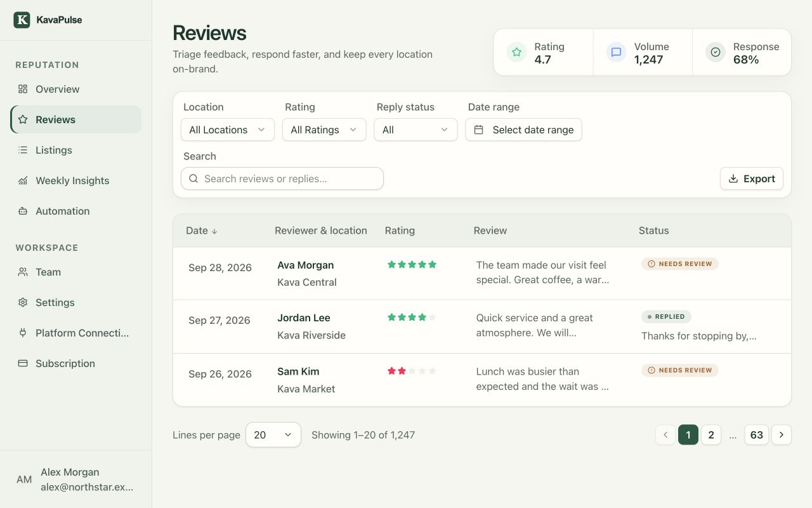Open the Reply status All dropdown
The height and width of the screenshot is (508, 812).
(416, 130)
